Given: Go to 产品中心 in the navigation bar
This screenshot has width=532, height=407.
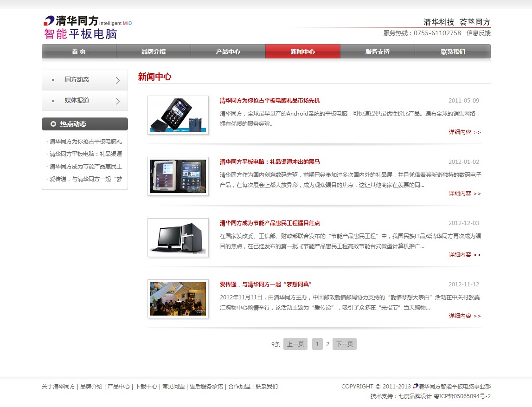Looking at the screenshot, I should [x=228, y=52].
